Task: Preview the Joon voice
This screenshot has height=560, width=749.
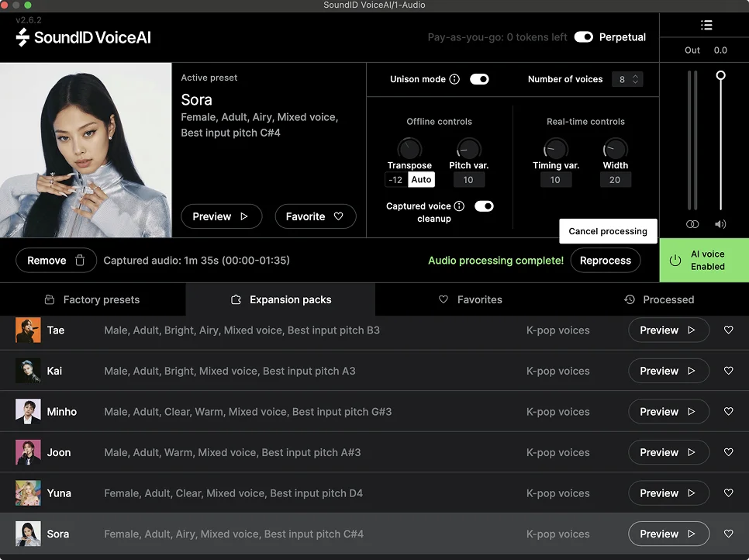Action: pos(668,452)
